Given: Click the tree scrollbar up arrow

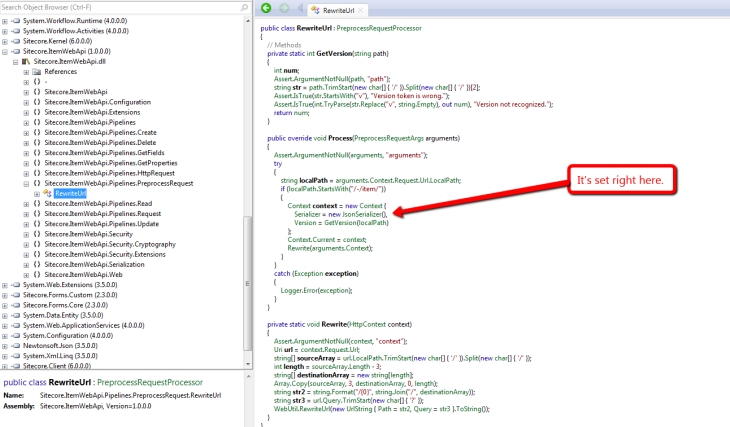Looking at the screenshot, I should 248,21.
